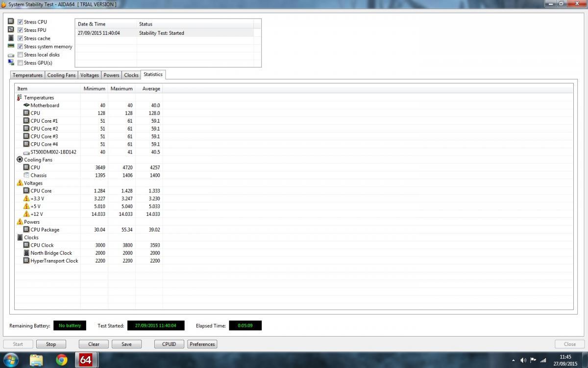
Task: Click the CPU Package chip icon
Action: 26,230
